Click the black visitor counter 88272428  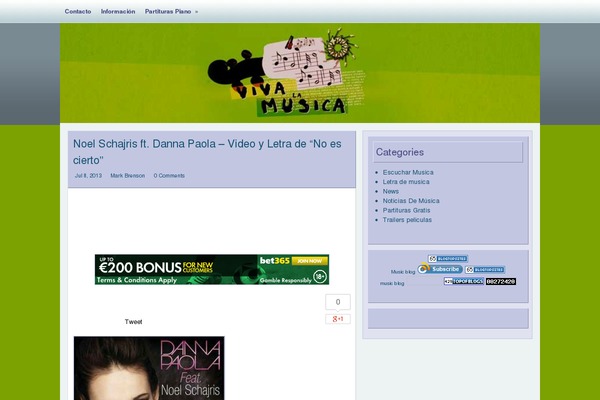[501, 282]
